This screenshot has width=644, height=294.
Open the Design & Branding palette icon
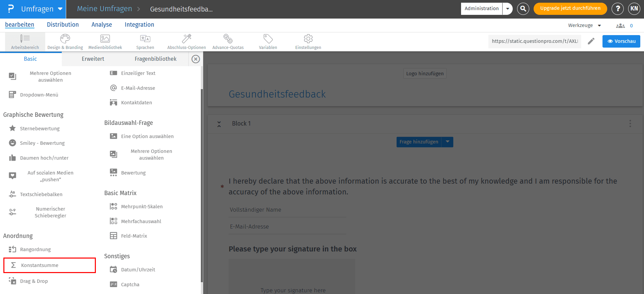click(x=65, y=39)
